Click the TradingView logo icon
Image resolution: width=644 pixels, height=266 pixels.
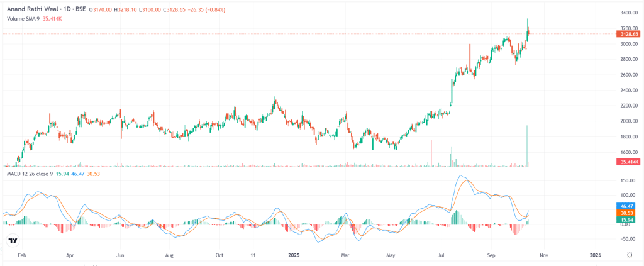click(13, 241)
